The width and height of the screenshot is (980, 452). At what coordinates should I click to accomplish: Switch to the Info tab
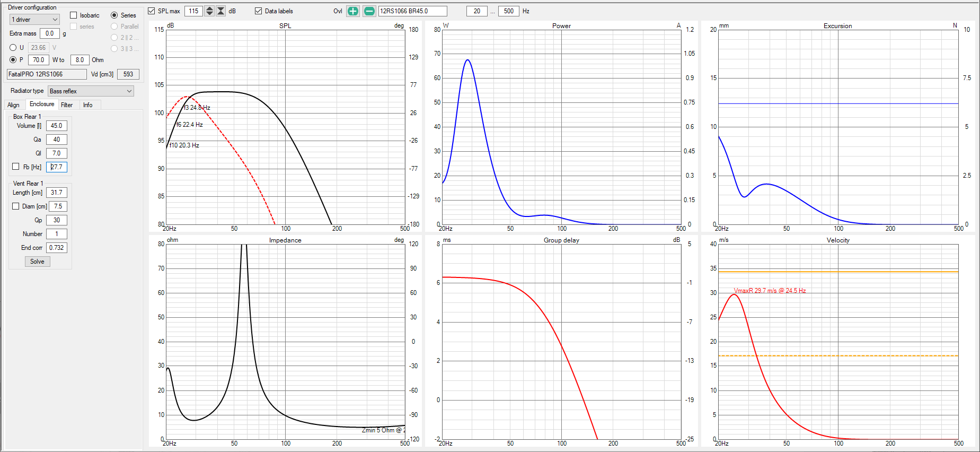(x=88, y=105)
